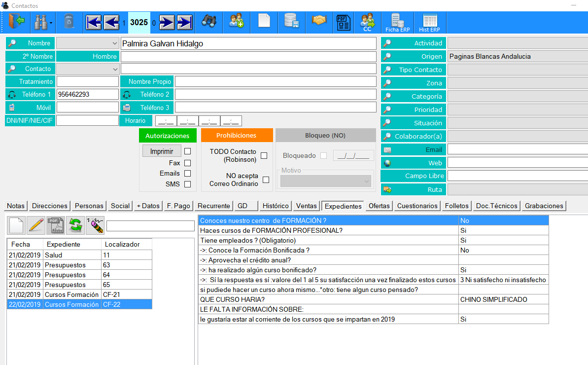Switch to the Notas tab
This screenshot has height=365, width=588.
coord(16,206)
